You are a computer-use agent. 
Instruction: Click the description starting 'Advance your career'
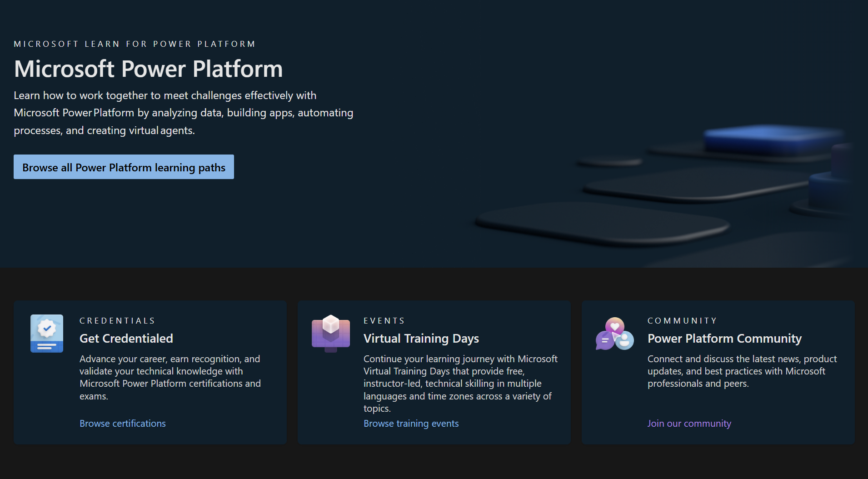pos(170,377)
